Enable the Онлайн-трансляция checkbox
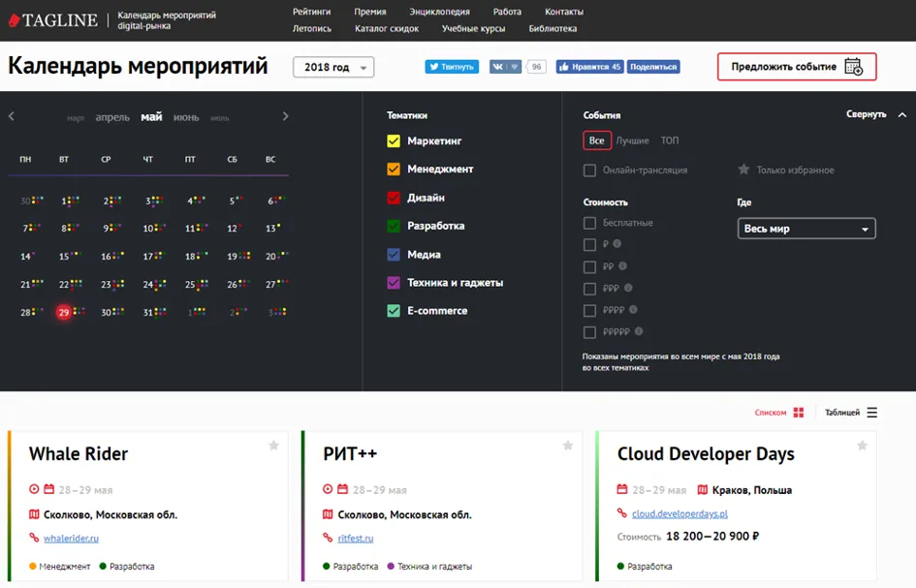This screenshot has width=916, height=588. (590, 170)
